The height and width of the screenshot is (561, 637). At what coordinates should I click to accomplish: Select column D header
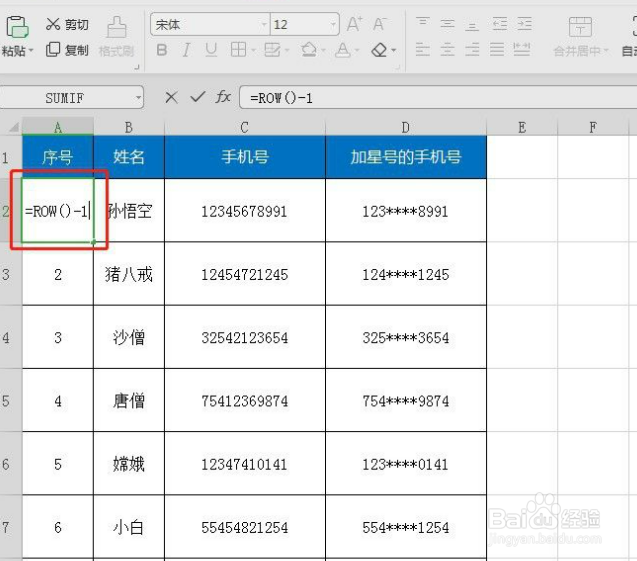[405, 127]
